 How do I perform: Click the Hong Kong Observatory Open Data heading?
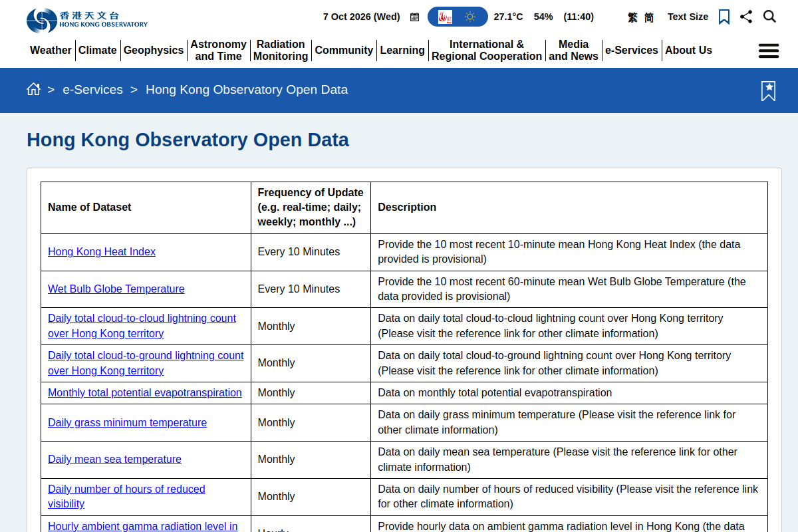(188, 140)
